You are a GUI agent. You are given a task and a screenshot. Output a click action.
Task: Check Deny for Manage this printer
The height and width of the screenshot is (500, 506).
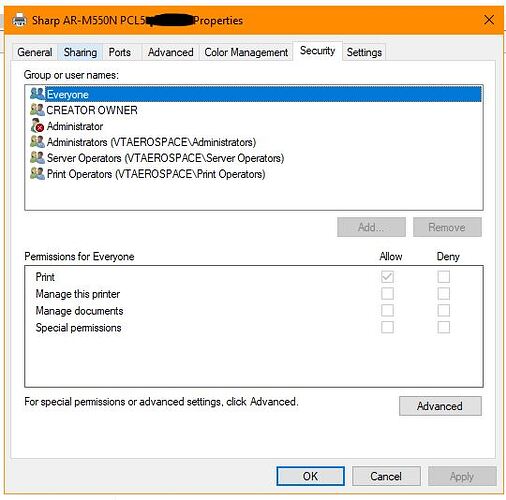tap(444, 294)
